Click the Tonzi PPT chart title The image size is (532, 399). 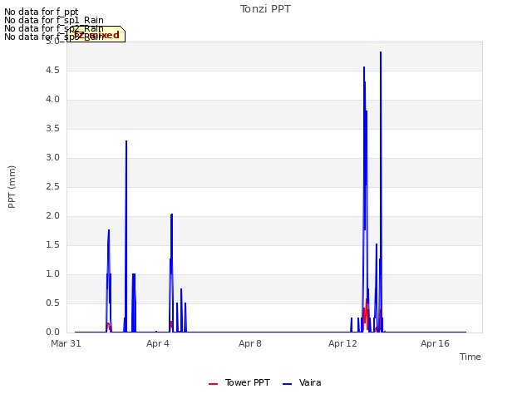[x=265, y=9]
